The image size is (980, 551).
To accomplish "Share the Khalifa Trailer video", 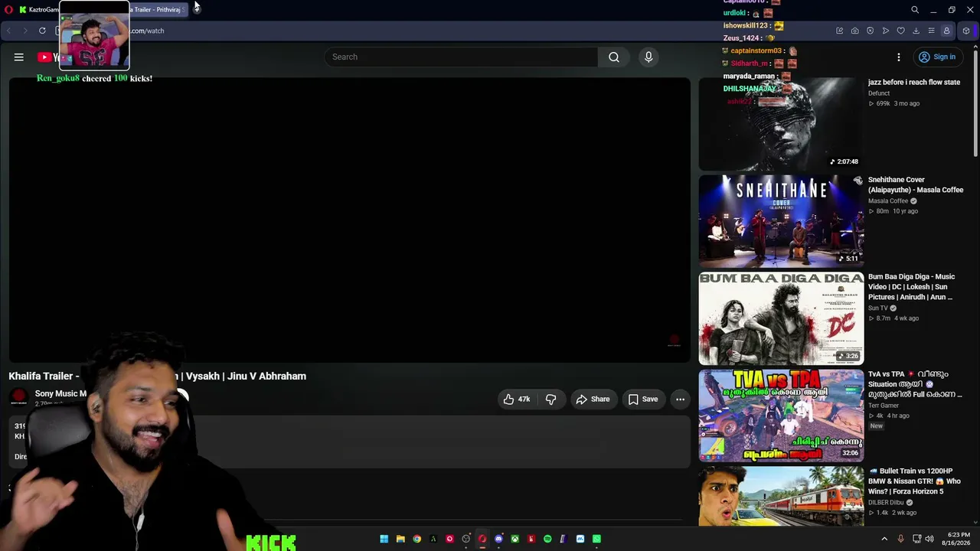I will tap(593, 399).
